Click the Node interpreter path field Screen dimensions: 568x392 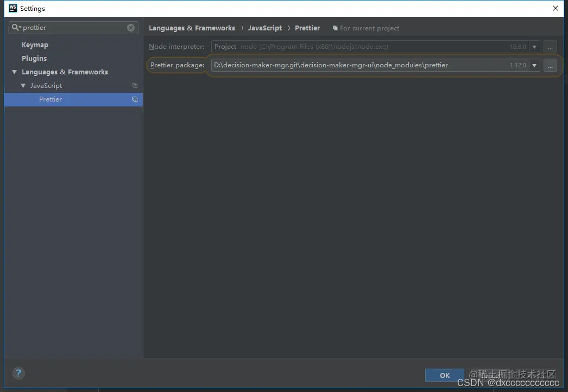coord(370,47)
